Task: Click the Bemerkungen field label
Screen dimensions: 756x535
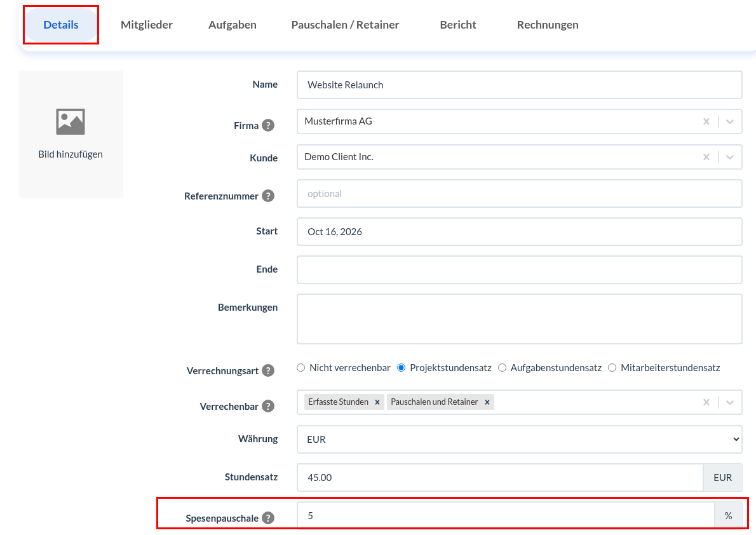Action: pyautogui.click(x=248, y=308)
